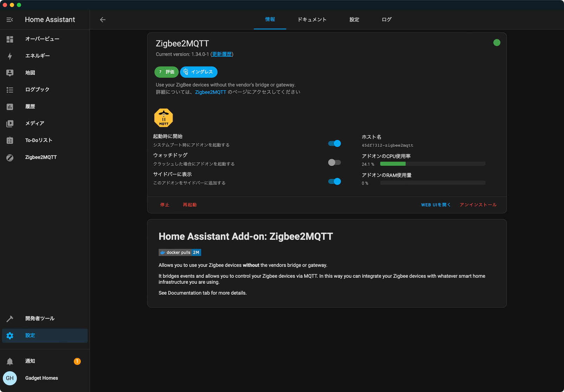564x392 pixels.
Task: Open the To-Doリスト clipboard icon
Action: click(10, 140)
